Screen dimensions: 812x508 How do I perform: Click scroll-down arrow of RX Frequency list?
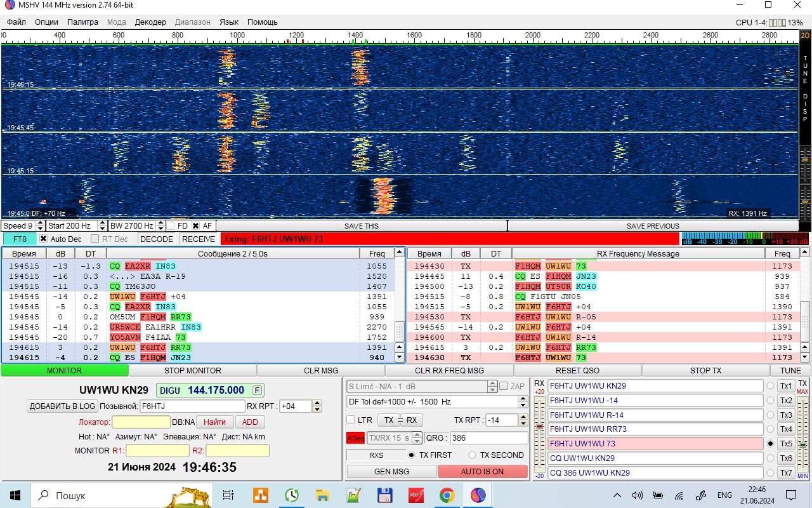(806, 358)
